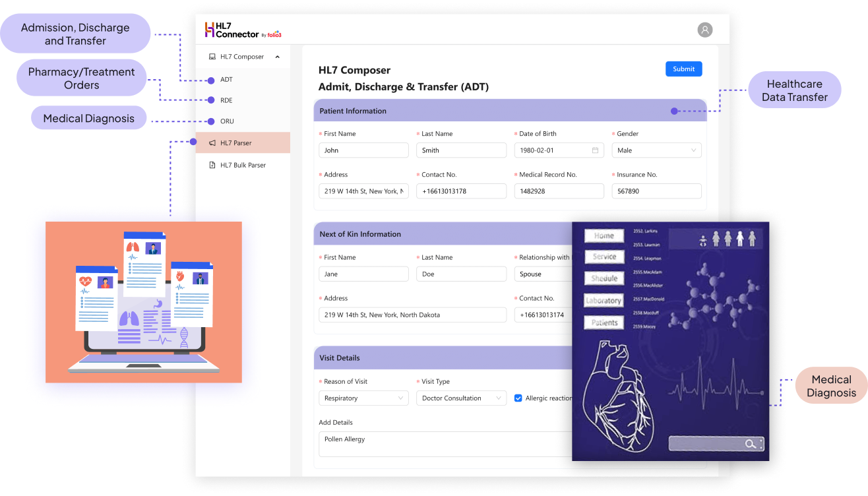868x496 pixels.
Task: Click the megaphone icon beside HL7 Parser
Action: point(212,143)
